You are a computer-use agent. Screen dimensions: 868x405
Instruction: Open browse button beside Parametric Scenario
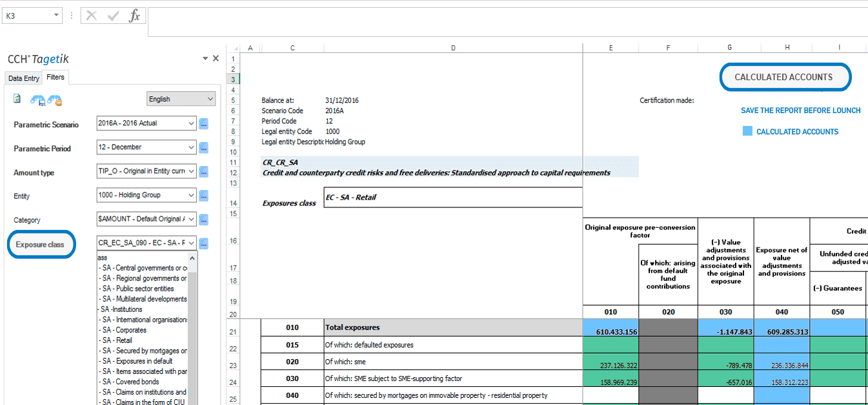203,124
